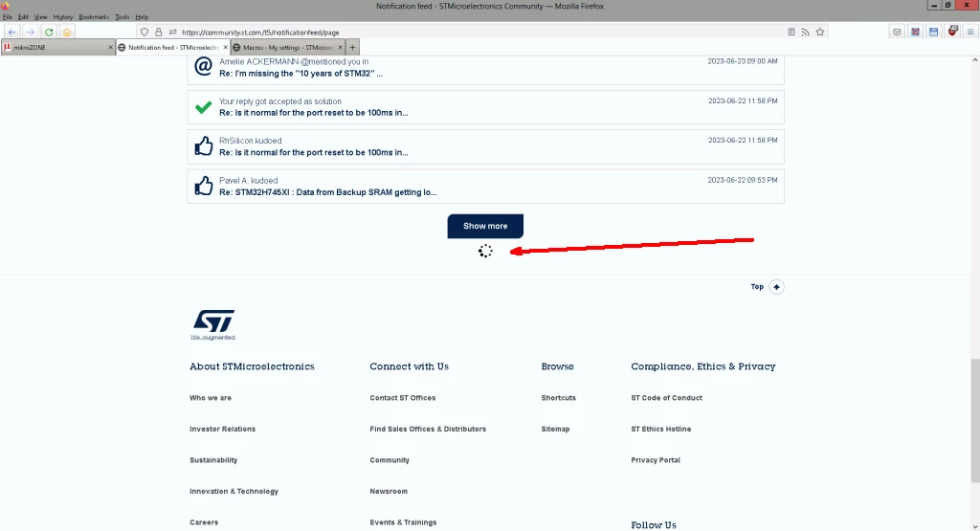Click the Top link text

tap(757, 287)
